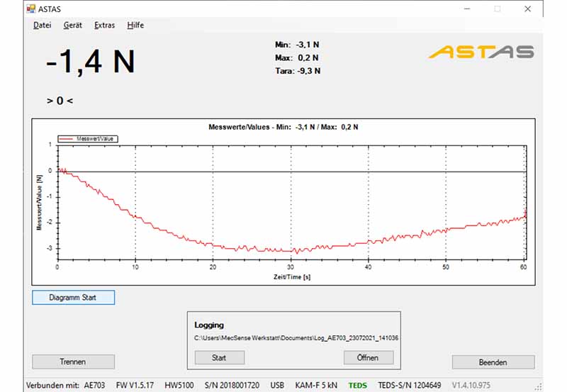Open the log file with Öffnen
This screenshot has height=392, width=567.
368,358
